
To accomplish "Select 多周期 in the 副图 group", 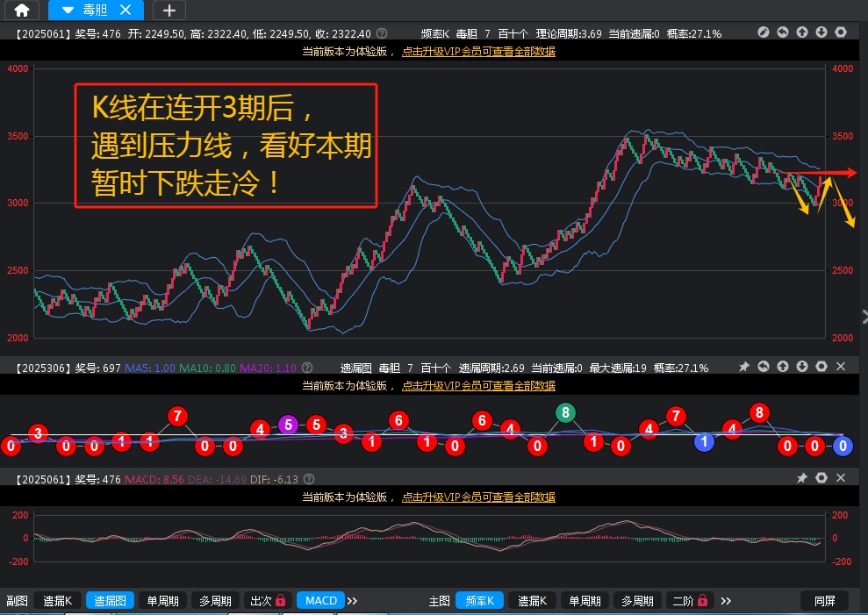I will click(215, 601).
